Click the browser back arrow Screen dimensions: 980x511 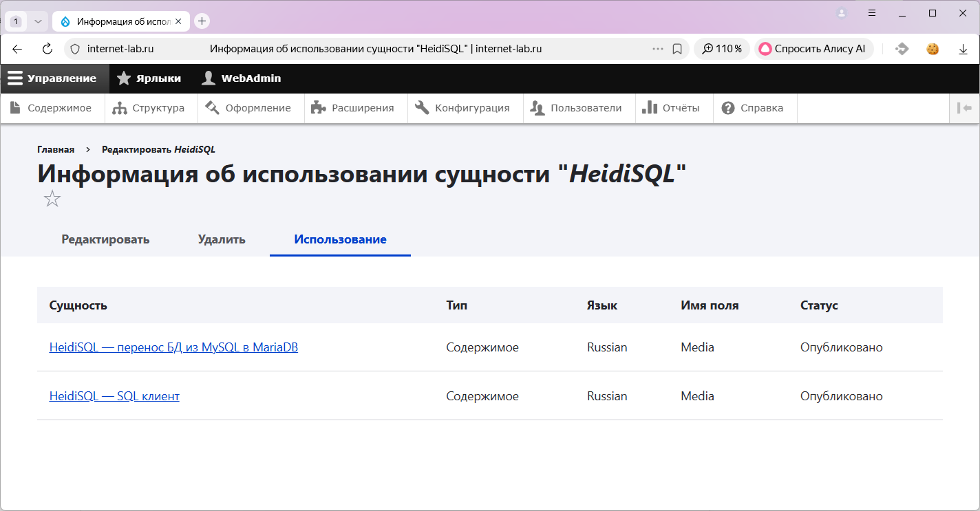17,49
